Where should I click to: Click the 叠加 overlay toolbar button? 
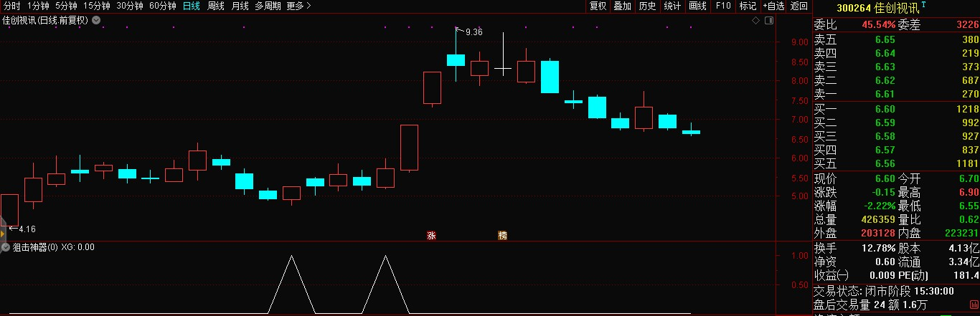[623, 6]
